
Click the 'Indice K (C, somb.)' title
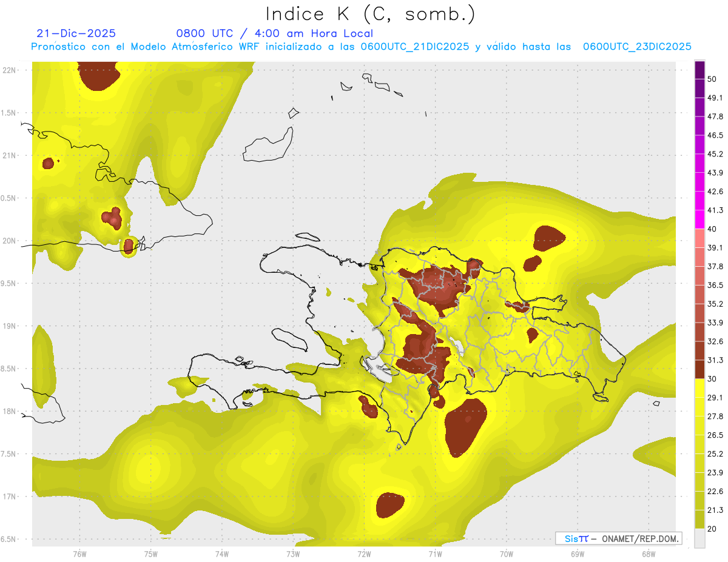[370, 14]
